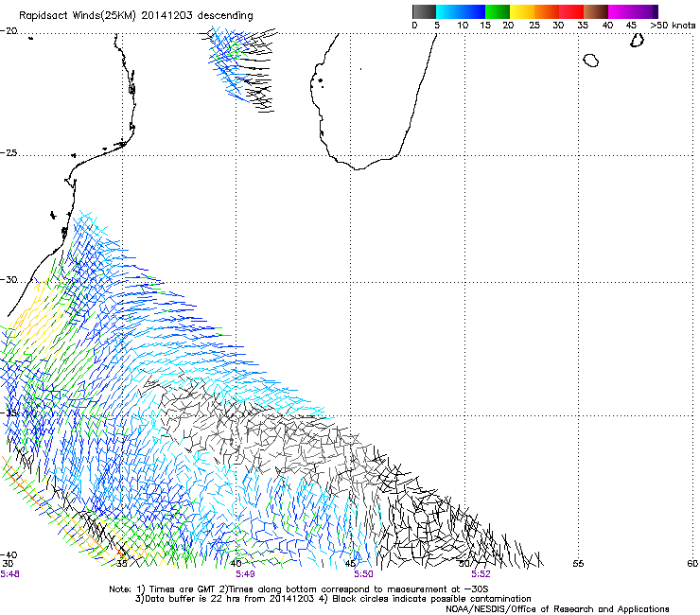The width and height of the screenshot is (700, 615).
Task: Click the green 15-20 knots legend segment
Action: pyautogui.click(x=498, y=11)
